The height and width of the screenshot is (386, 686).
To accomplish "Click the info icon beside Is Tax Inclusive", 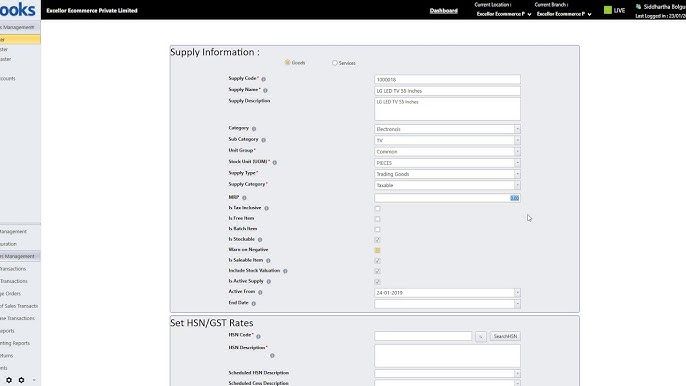I will pos(266,208).
